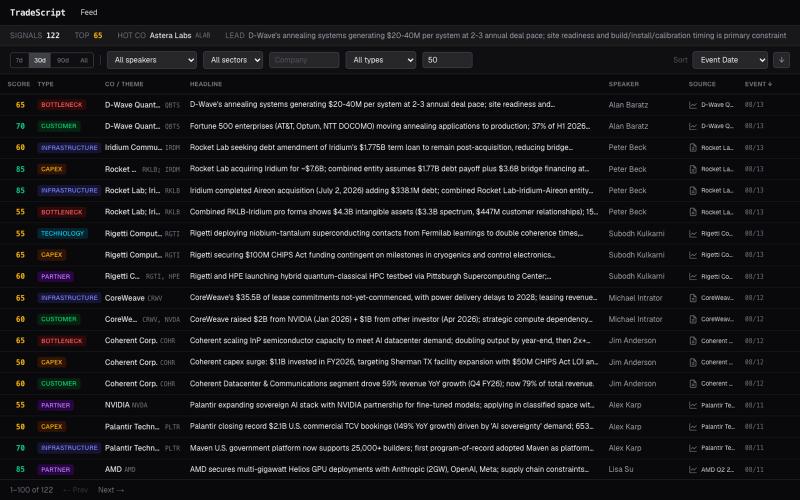Click document icon in Rocket Lab debt amendment row
The height and width of the screenshot is (500, 800).
coord(693,148)
